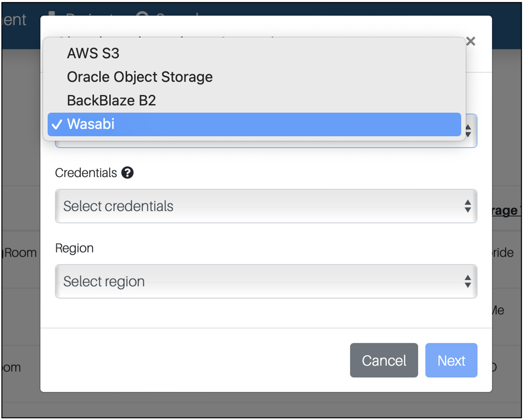Open the Select region dropdown
Viewport: 524px width, 420px height.
pos(266,281)
